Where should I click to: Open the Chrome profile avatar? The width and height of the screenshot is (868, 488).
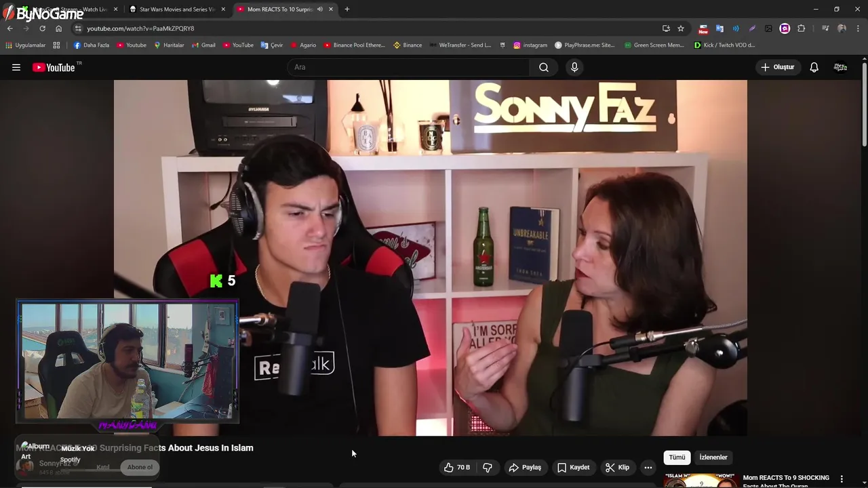pos(842,28)
